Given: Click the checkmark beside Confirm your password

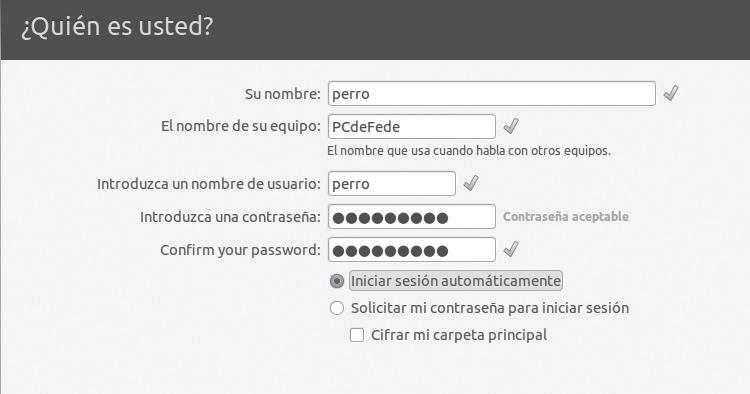Looking at the screenshot, I should pos(511,249).
